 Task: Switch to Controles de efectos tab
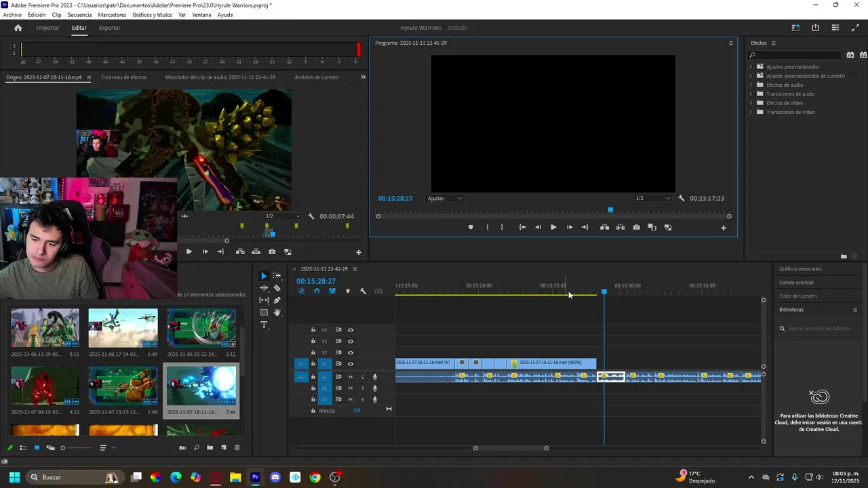123,77
